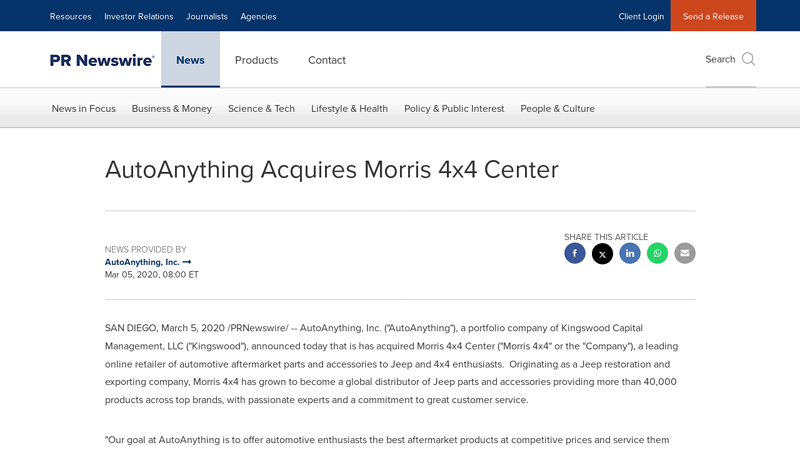The image size is (800, 450).
Task: Click the Send a Release button
Action: tap(713, 16)
